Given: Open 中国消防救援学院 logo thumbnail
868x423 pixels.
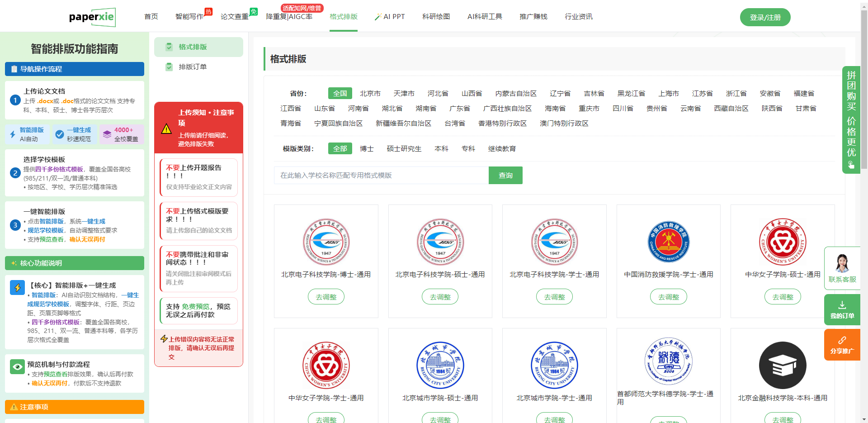Looking at the screenshot, I should [669, 242].
